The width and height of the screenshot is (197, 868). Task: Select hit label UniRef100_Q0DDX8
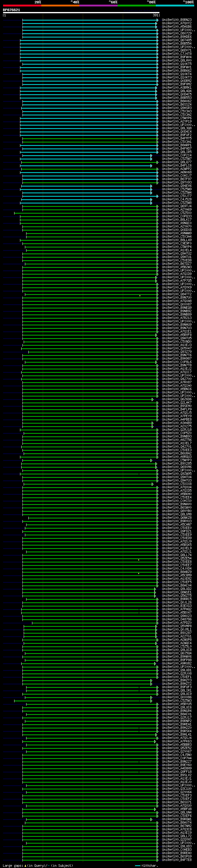click(177, 230)
